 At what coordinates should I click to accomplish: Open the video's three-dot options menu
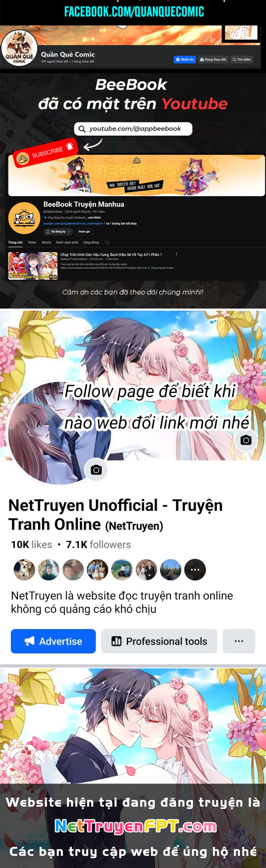(x=177, y=254)
